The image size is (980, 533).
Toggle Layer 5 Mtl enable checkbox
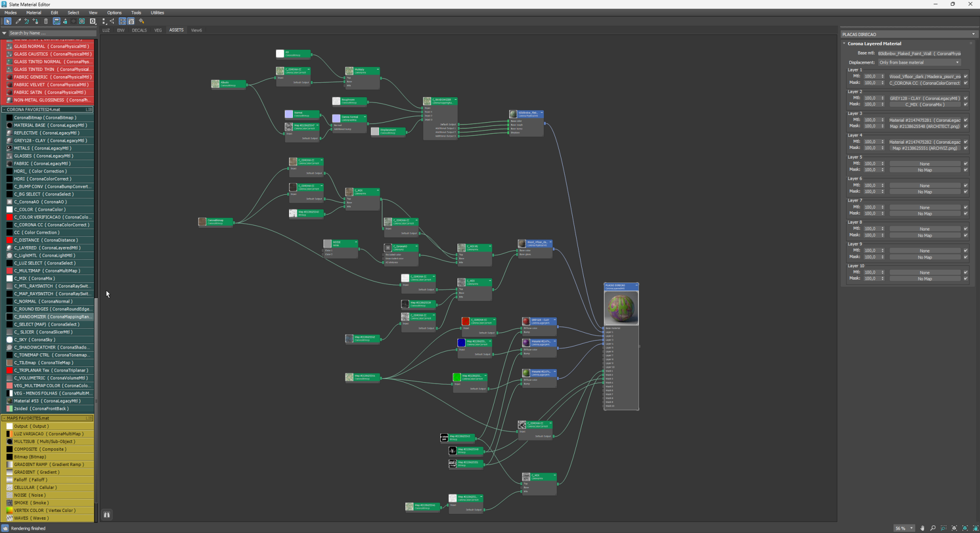click(966, 164)
